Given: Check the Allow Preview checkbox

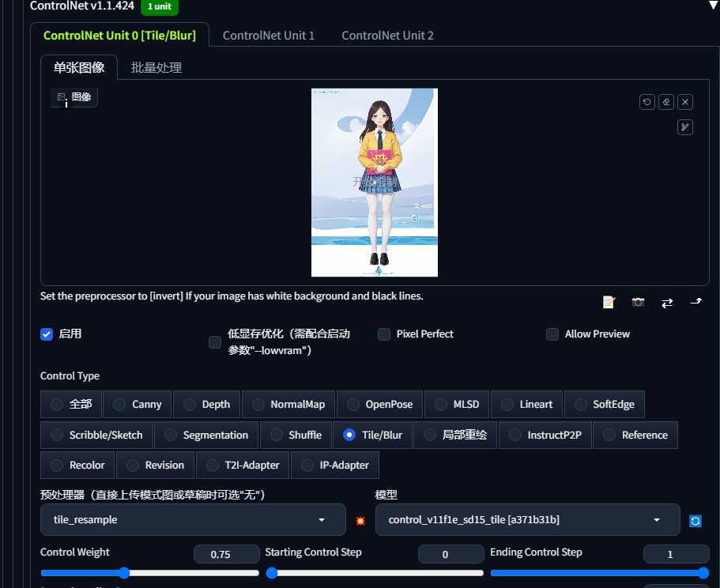Looking at the screenshot, I should [x=552, y=334].
